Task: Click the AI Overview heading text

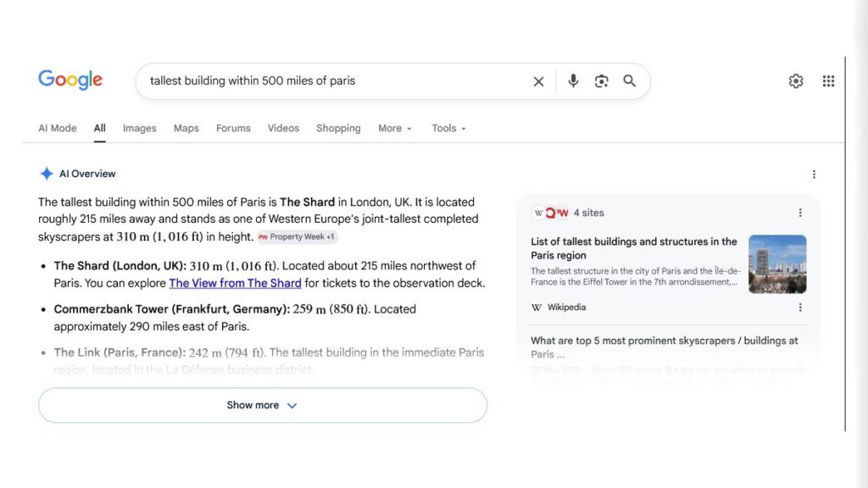Action: (x=87, y=174)
